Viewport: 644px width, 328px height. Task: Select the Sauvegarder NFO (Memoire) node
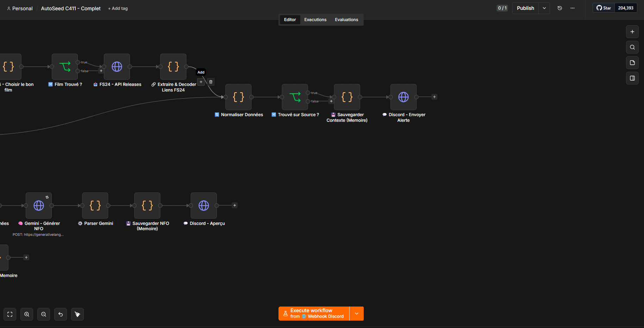147,206
